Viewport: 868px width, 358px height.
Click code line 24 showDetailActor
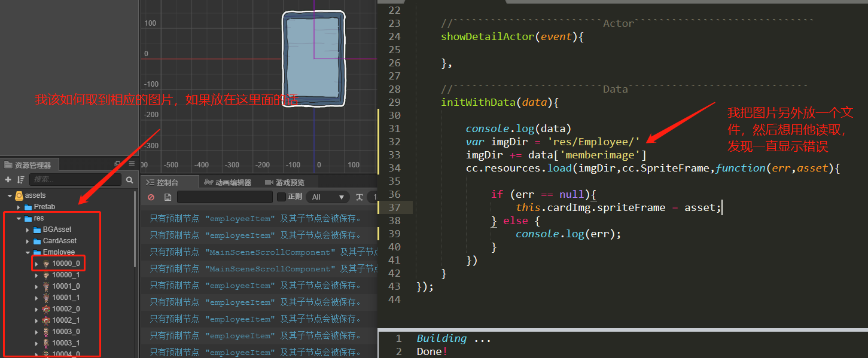tap(512, 36)
